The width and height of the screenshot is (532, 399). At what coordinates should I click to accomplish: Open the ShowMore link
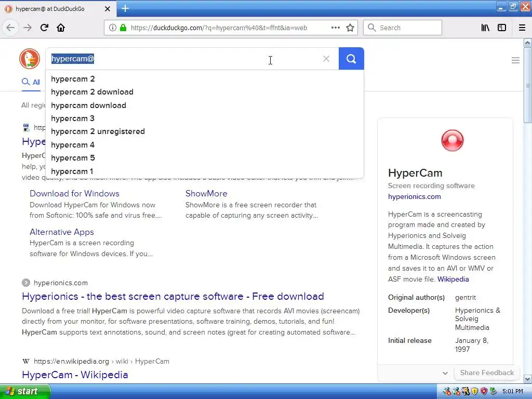[206, 193]
